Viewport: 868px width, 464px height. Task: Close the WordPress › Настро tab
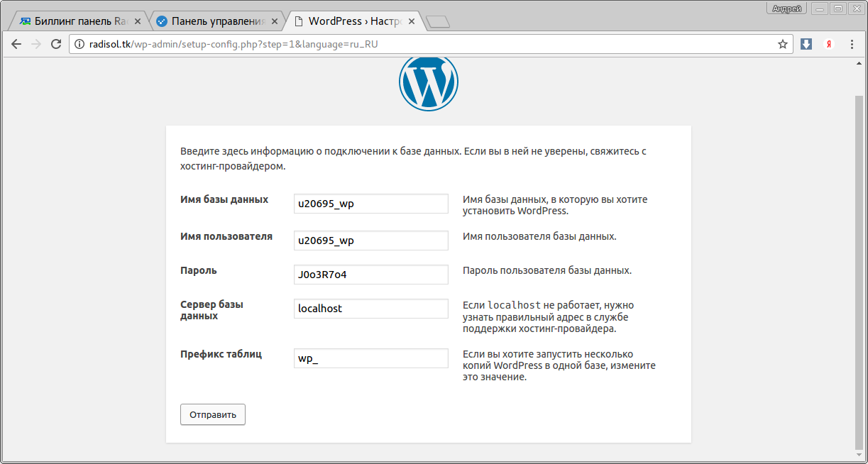(x=412, y=21)
